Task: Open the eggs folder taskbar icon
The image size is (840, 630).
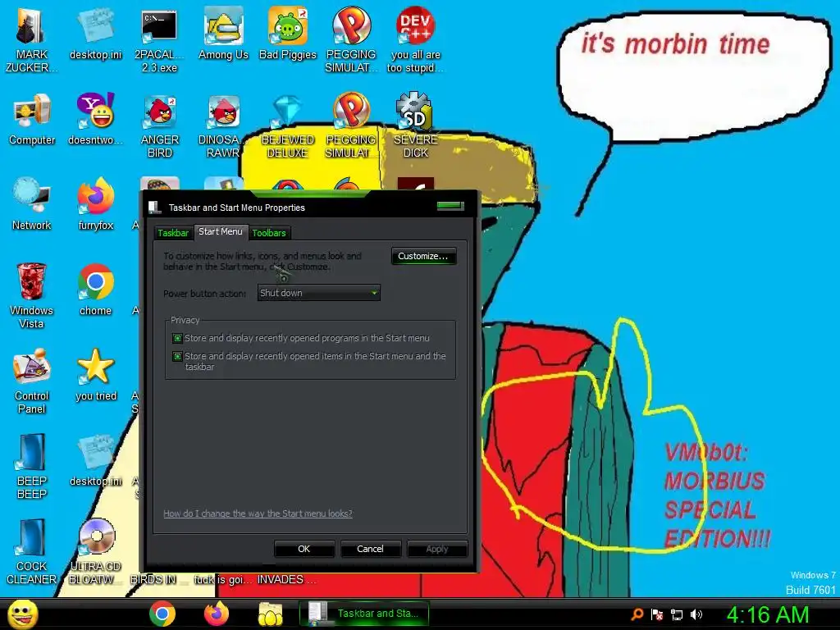Action: point(271,614)
